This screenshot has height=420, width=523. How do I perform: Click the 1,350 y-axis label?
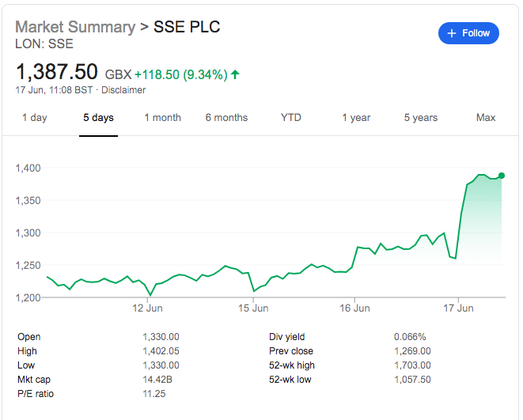(x=28, y=200)
